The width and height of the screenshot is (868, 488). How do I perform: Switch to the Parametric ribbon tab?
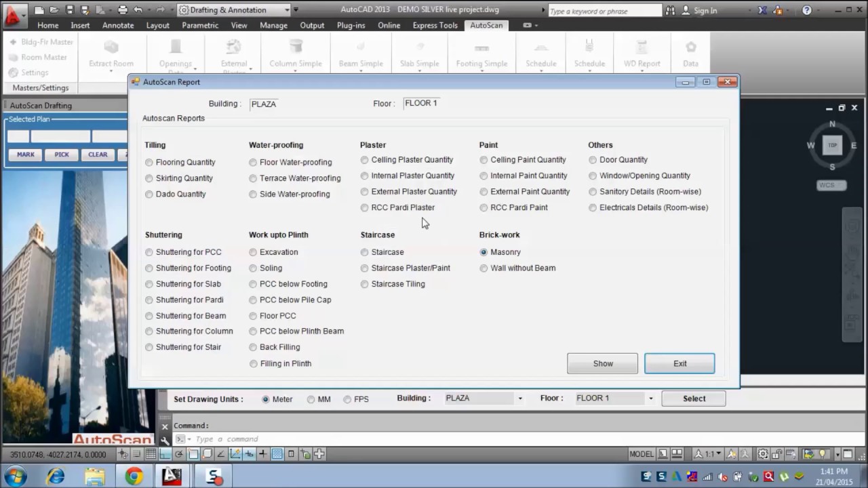pos(200,25)
